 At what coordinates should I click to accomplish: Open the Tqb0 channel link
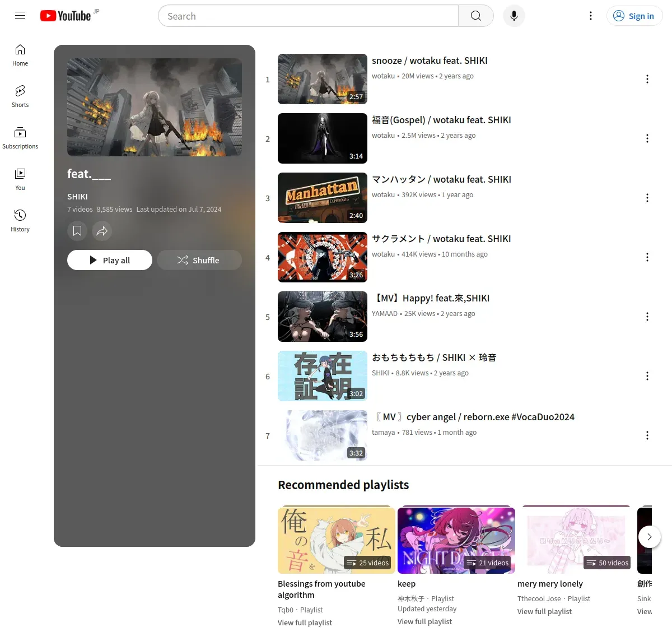(286, 610)
